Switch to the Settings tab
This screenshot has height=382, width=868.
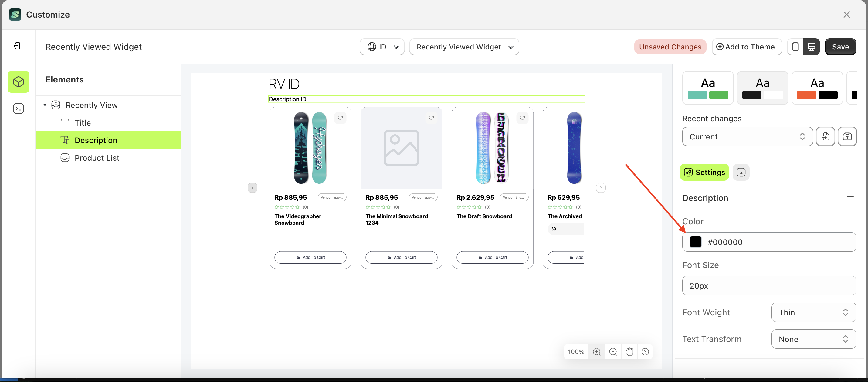point(704,172)
